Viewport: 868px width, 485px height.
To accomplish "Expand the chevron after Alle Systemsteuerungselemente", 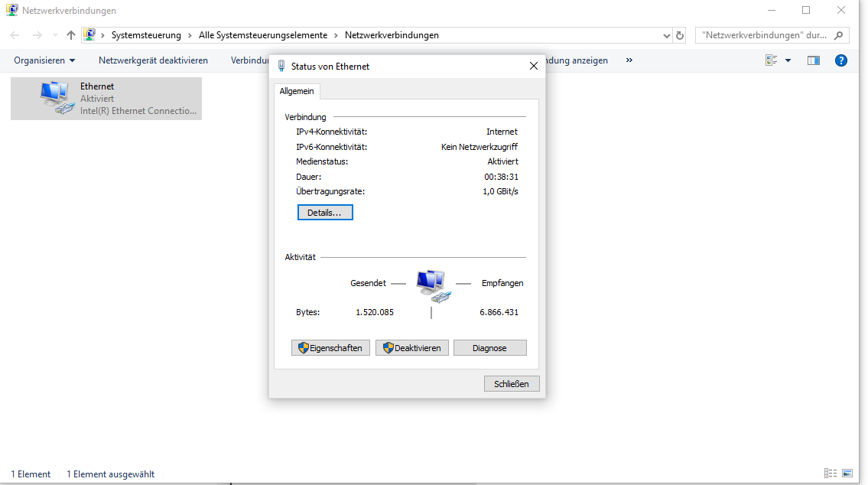I will pyautogui.click(x=336, y=35).
